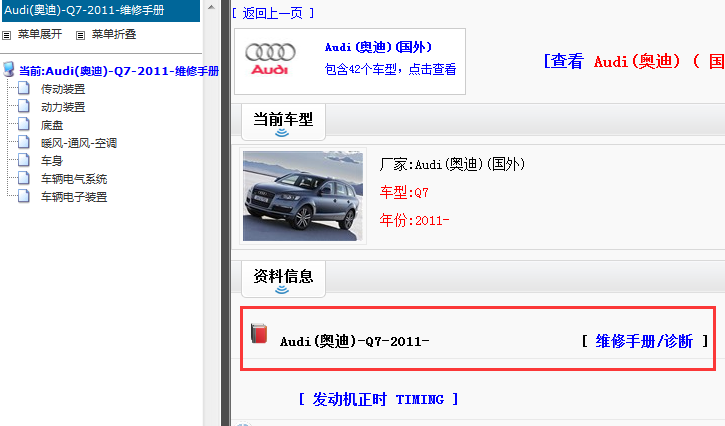Click the page icon next to 动力装置
The height and width of the screenshot is (426, 725).
(24, 106)
